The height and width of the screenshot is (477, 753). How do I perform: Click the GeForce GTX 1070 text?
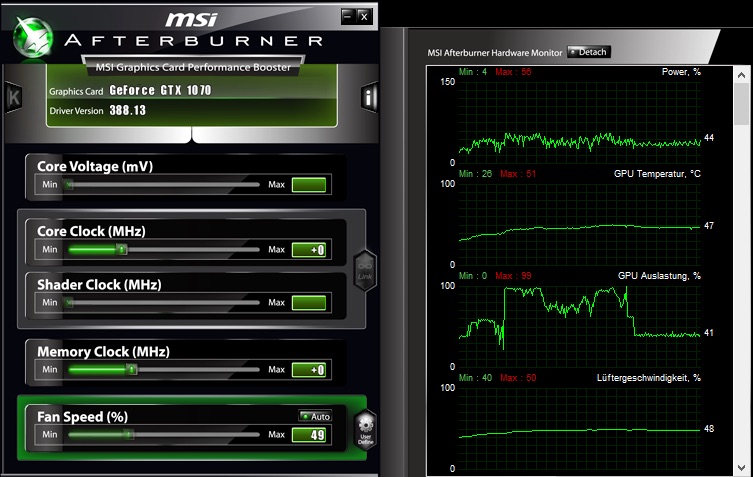(x=160, y=90)
